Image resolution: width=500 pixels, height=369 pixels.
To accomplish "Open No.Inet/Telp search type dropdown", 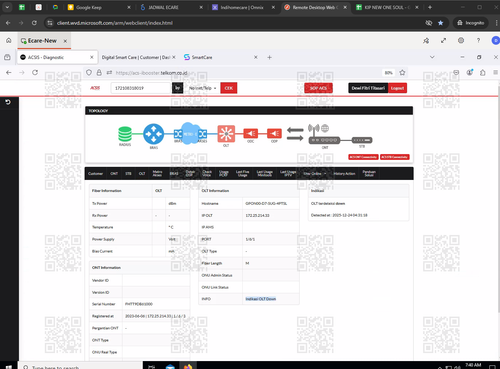I will pyautogui.click(x=203, y=88).
